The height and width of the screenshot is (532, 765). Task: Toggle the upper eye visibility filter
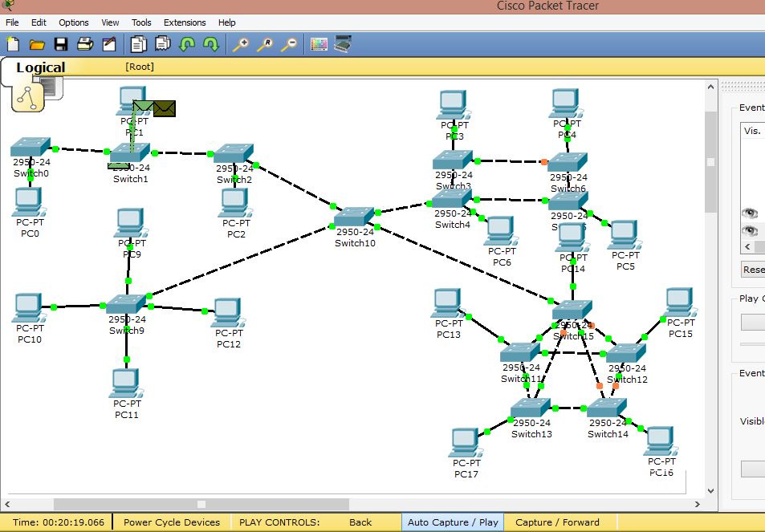click(x=751, y=213)
